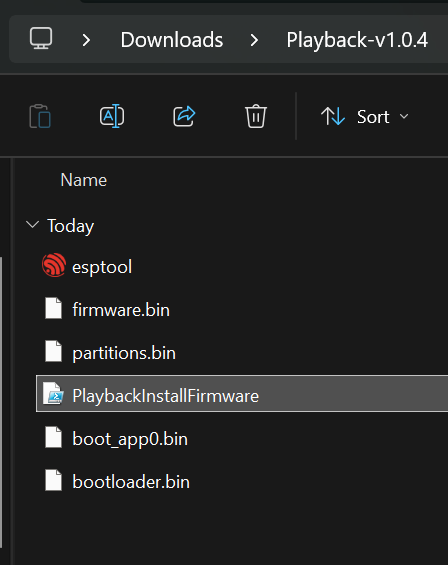
Task: Click the Share toolbar icon
Action: pos(184,116)
